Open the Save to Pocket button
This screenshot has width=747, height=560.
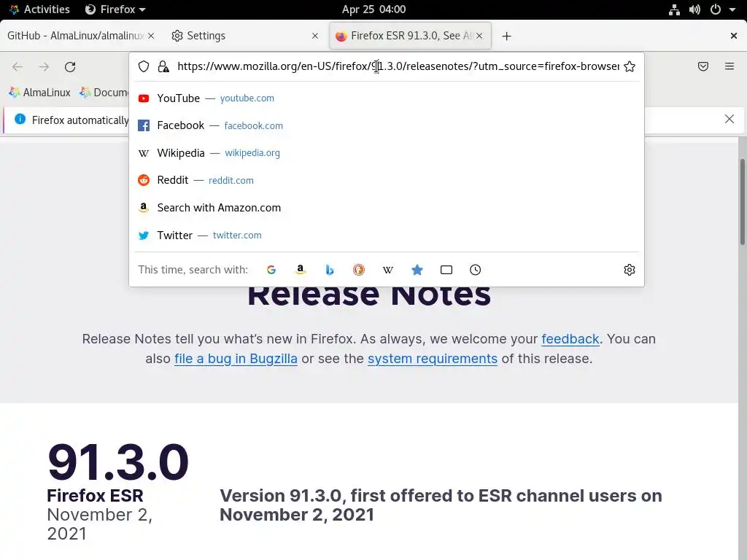tap(703, 66)
